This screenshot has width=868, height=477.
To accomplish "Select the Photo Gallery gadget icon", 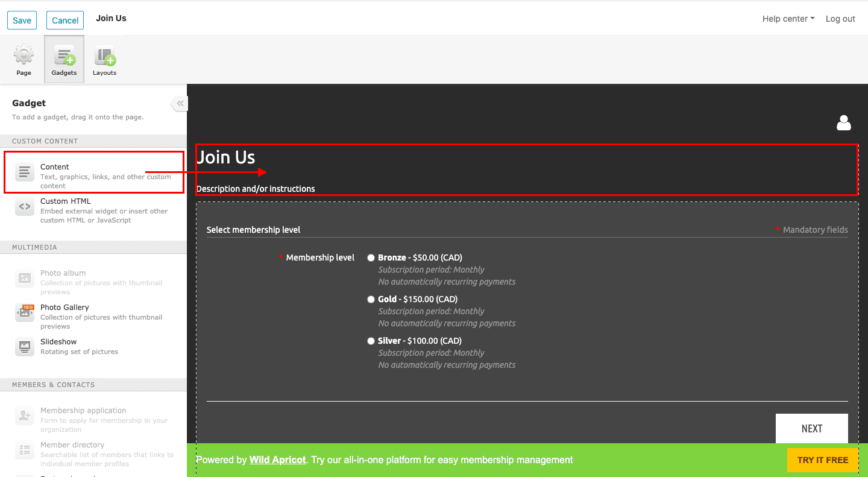I will [x=24, y=312].
